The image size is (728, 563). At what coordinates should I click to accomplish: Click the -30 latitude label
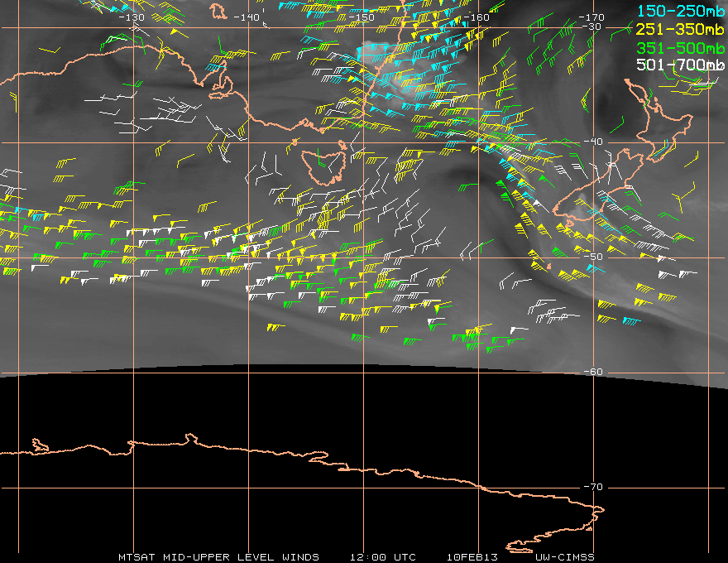[x=591, y=26]
